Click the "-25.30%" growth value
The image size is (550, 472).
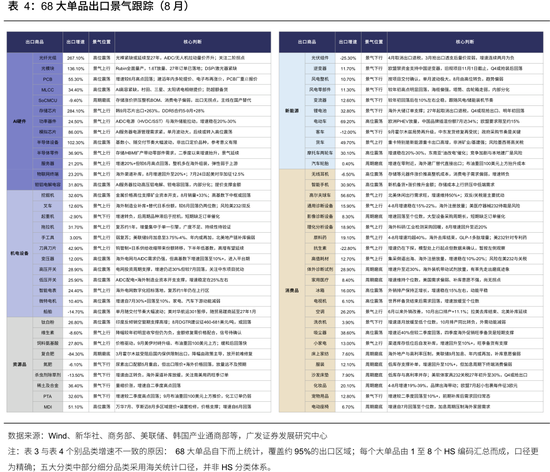(x=348, y=58)
